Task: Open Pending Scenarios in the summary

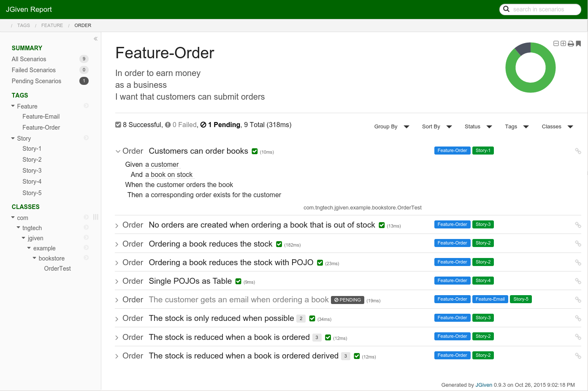Action: (x=36, y=81)
